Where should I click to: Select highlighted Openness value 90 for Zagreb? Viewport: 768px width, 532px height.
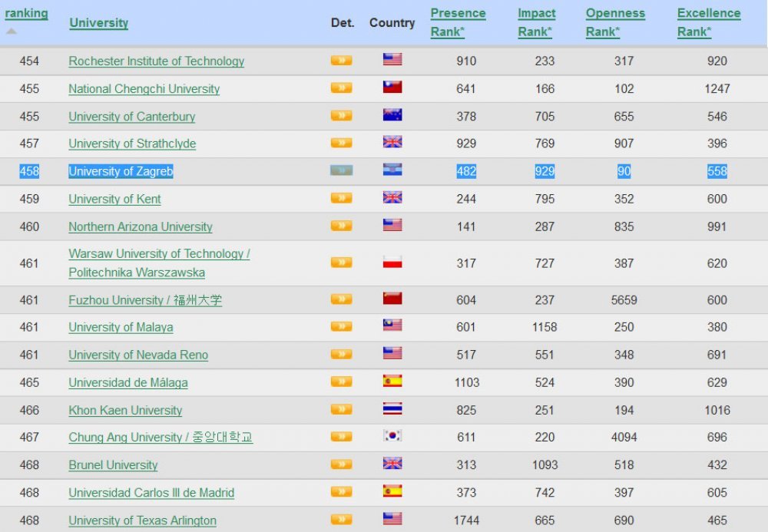624,171
